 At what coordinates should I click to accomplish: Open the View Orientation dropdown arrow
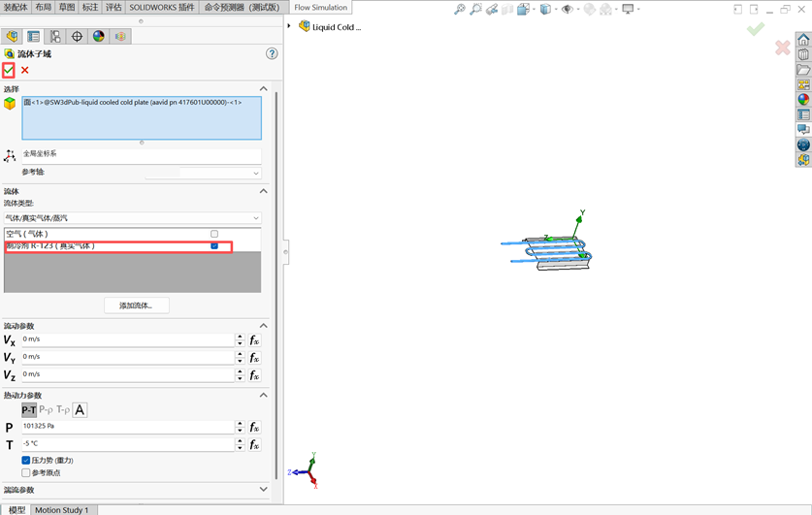(x=534, y=10)
